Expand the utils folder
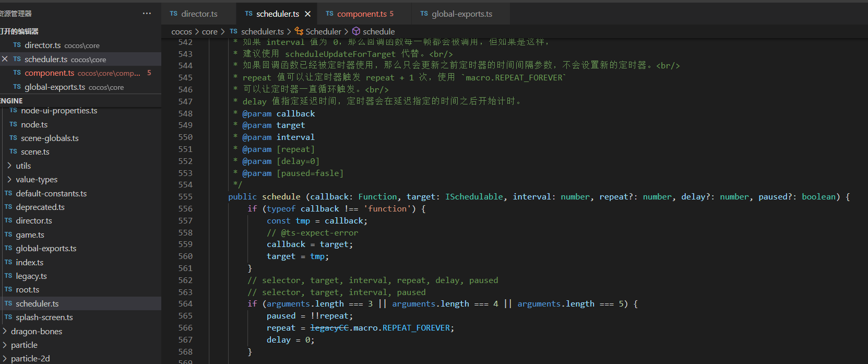The width and height of the screenshot is (868, 364). pos(9,166)
